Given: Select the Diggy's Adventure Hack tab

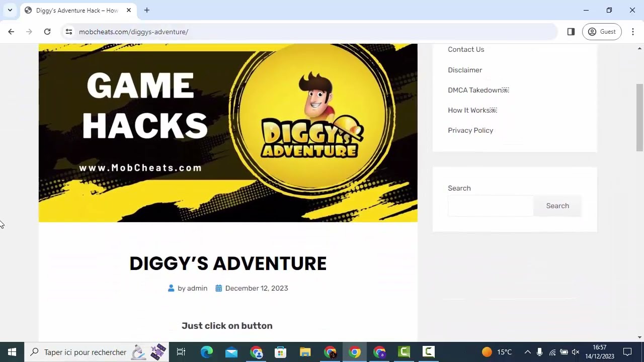Looking at the screenshot, I should 77,11.
